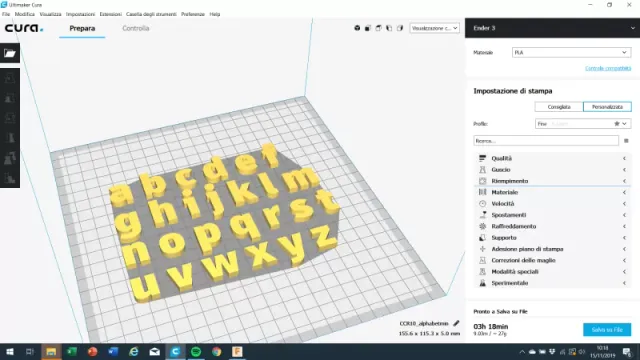
Task: Open notification center in system tray
Action: [627, 351]
